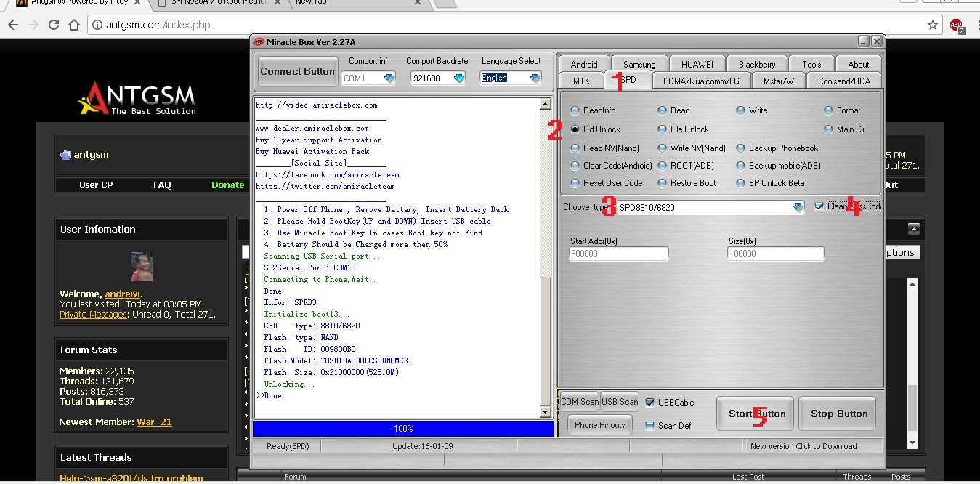The height and width of the screenshot is (484, 980).
Task: Select the ReadInfo radio option
Action: 575,110
